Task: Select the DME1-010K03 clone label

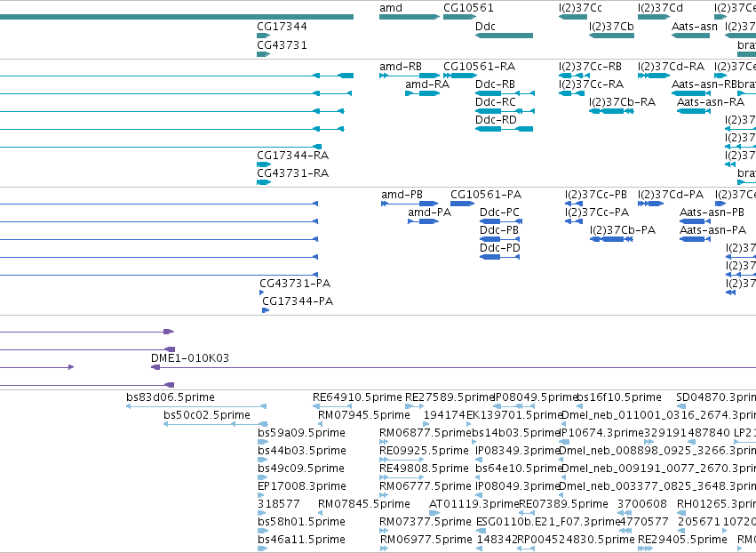Action: (x=190, y=358)
